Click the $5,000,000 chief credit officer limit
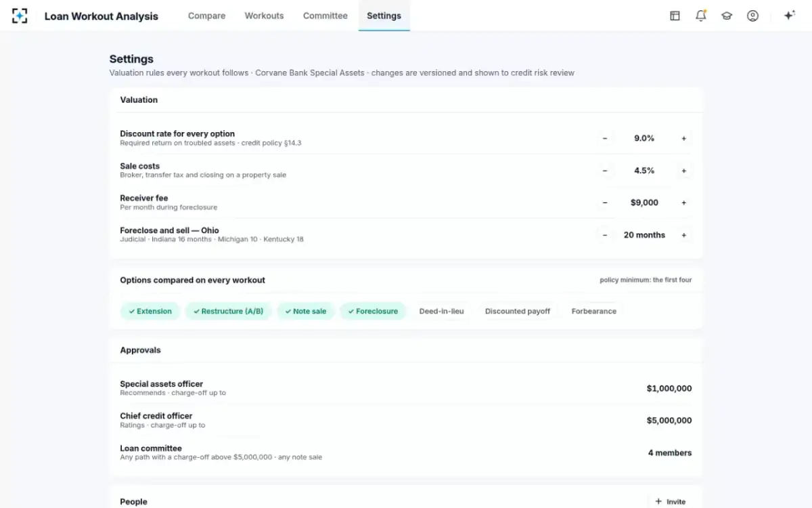The height and width of the screenshot is (508, 812). pos(669,421)
